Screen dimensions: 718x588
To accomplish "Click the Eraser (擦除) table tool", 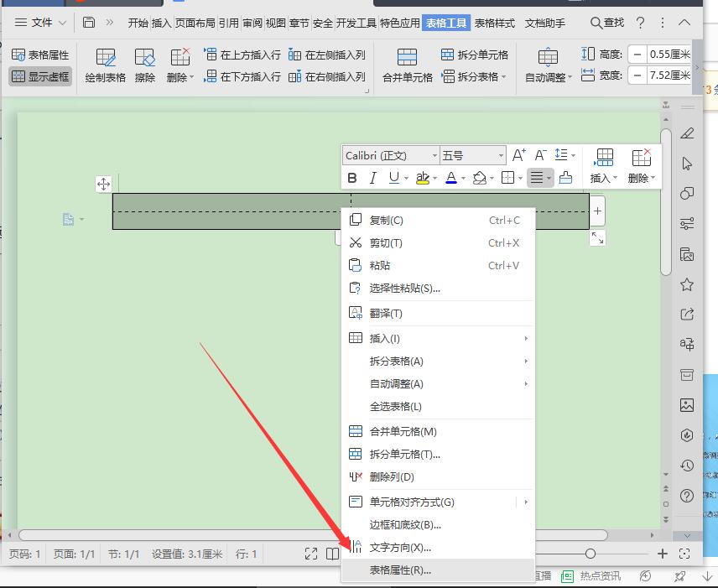I will point(145,65).
